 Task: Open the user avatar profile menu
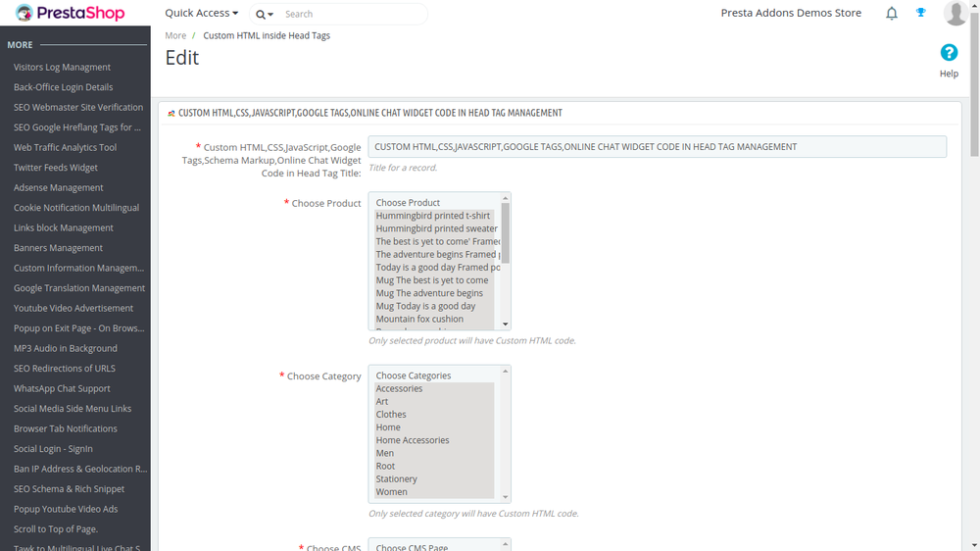coord(955,13)
